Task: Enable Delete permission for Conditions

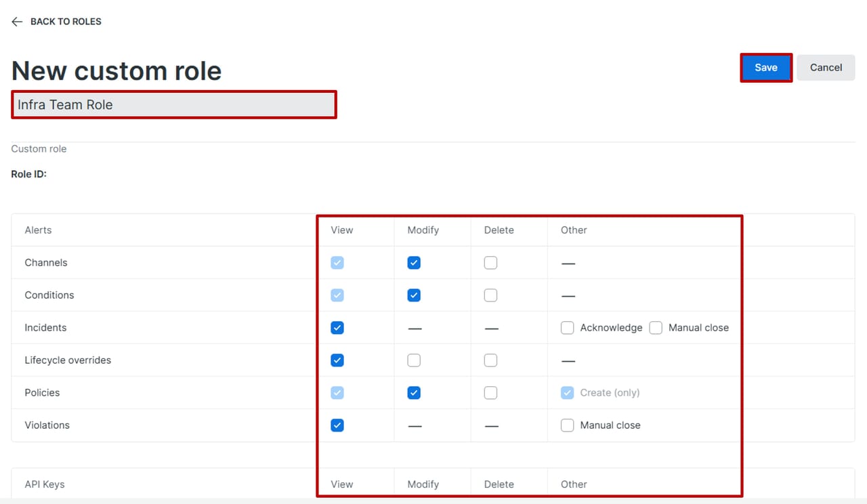Action: point(490,295)
